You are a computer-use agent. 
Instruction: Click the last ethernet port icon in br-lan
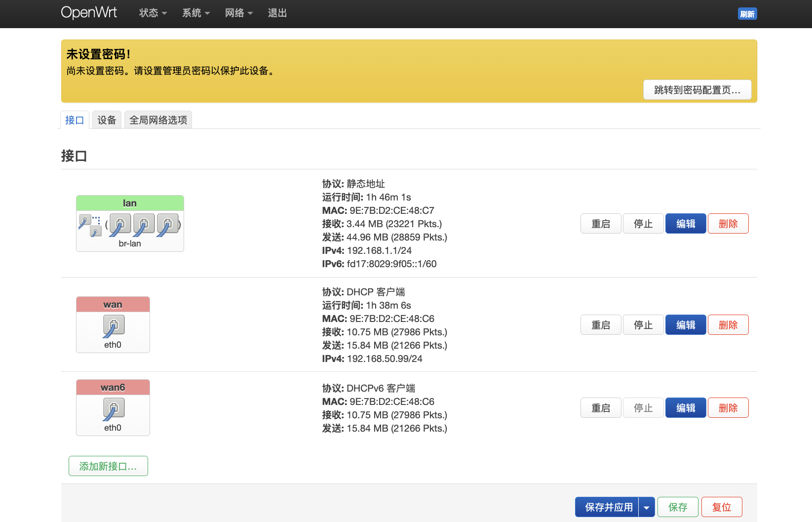[x=167, y=225]
